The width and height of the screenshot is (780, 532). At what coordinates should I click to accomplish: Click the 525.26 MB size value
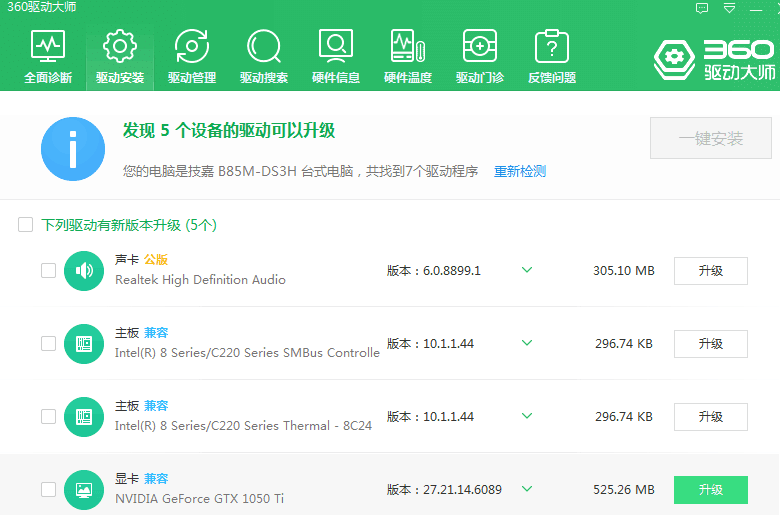[624, 490]
